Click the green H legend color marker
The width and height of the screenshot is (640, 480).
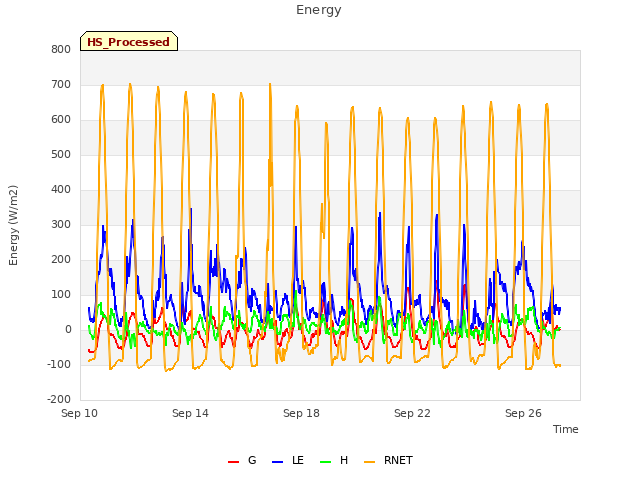[x=325, y=462]
